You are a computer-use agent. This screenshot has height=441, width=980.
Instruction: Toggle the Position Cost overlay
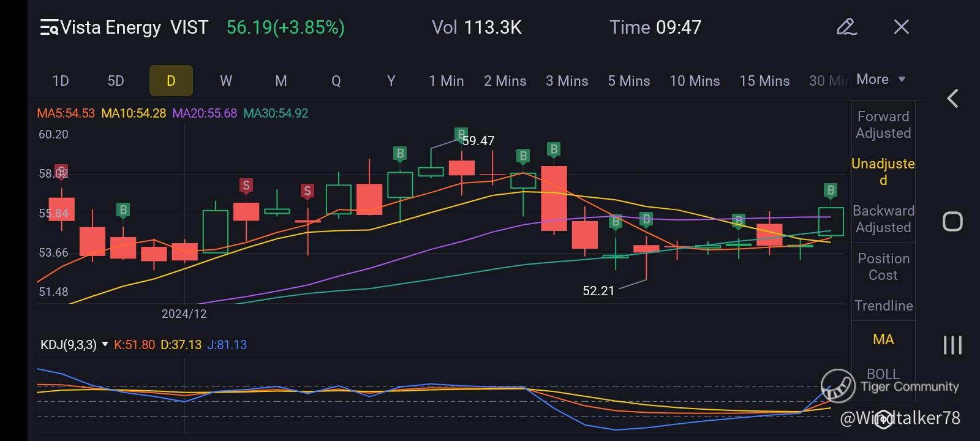883,267
